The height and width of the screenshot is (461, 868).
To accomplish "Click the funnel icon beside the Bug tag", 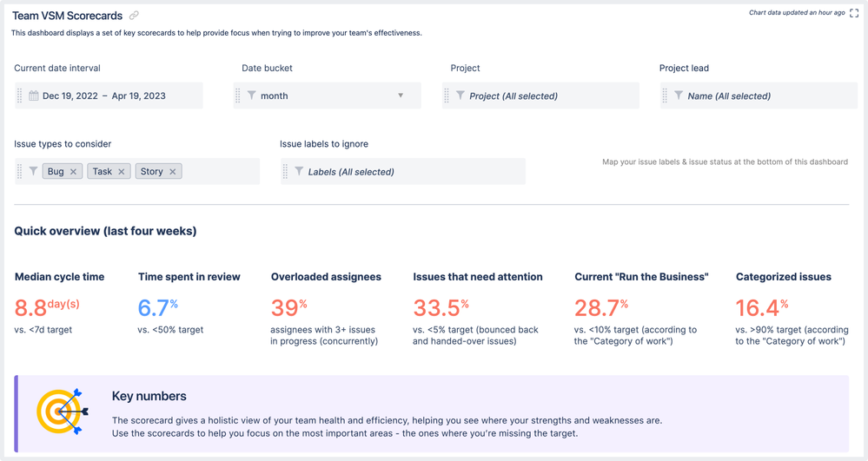I will point(33,171).
